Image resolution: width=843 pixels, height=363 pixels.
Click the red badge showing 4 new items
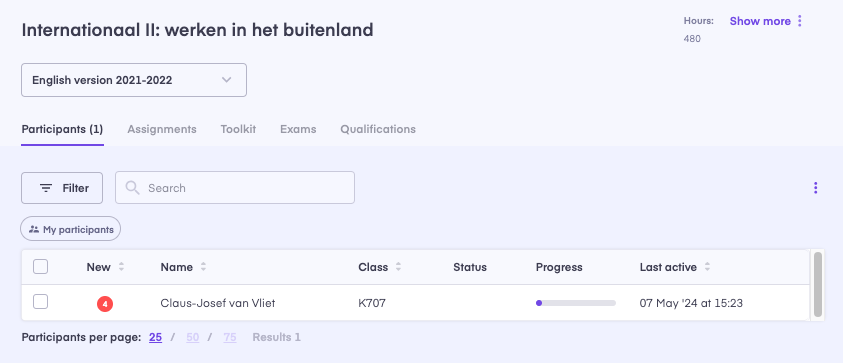pyautogui.click(x=105, y=304)
